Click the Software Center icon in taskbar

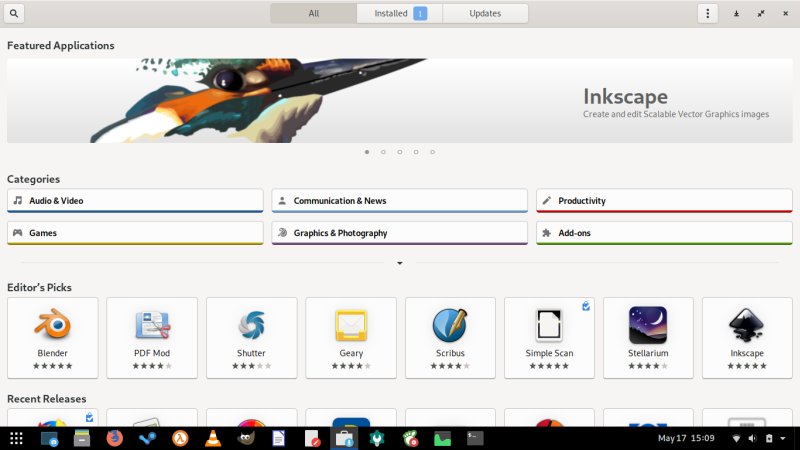pos(344,438)
